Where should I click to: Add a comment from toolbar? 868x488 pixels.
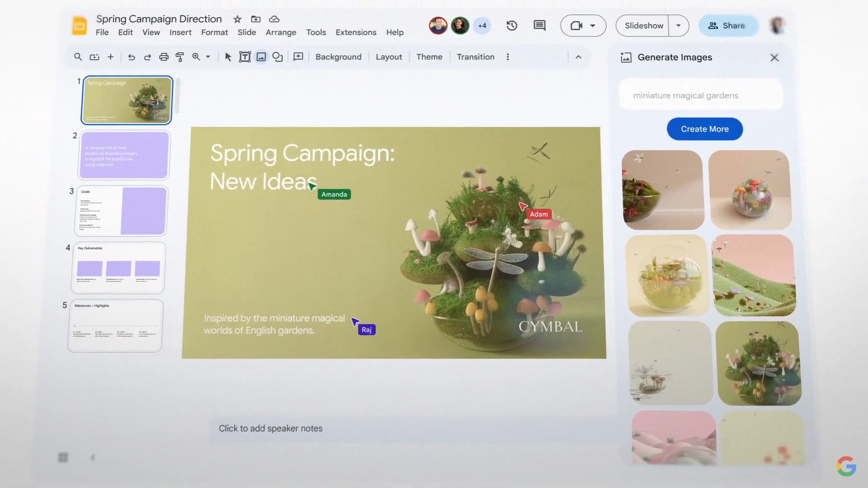(x=298, y=57)
